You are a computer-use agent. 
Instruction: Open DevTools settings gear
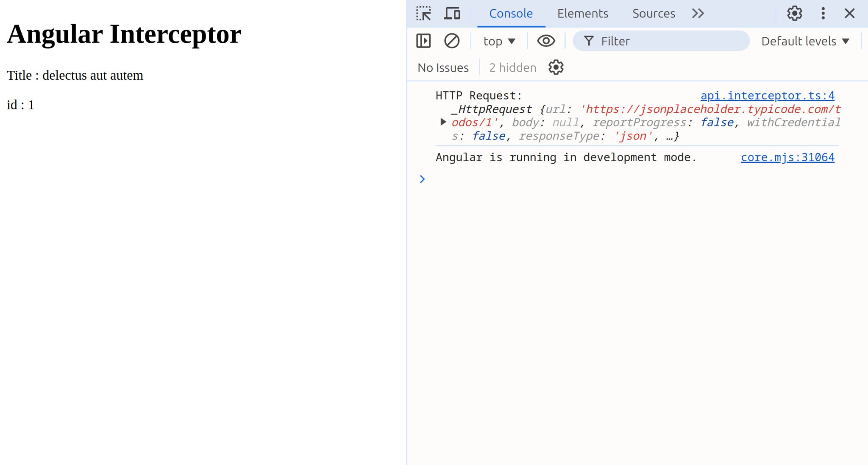[x=794, y=13]
